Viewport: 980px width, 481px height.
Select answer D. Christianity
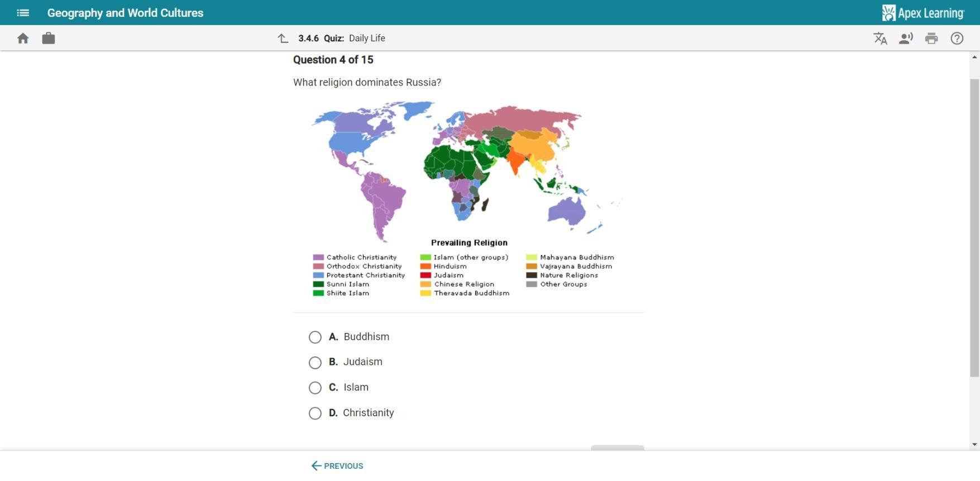click(x=315, y=413)
